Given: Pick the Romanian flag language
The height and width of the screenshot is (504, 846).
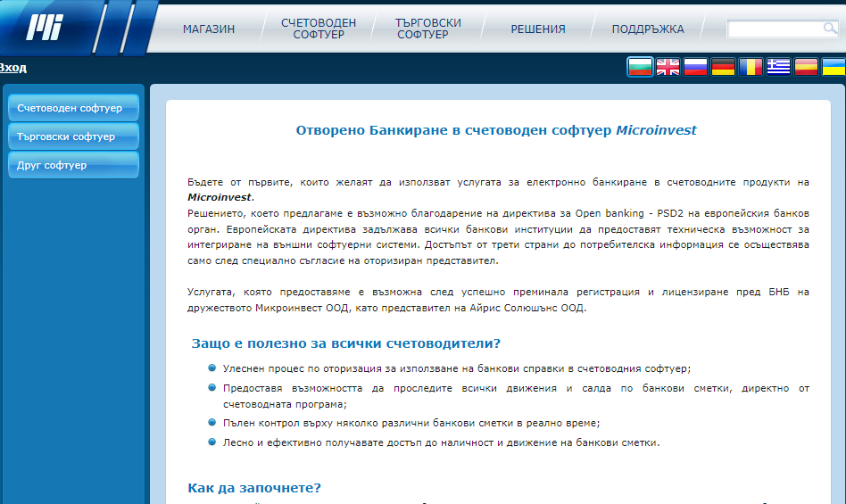Looking at the screenshot, I should (751, 68).
